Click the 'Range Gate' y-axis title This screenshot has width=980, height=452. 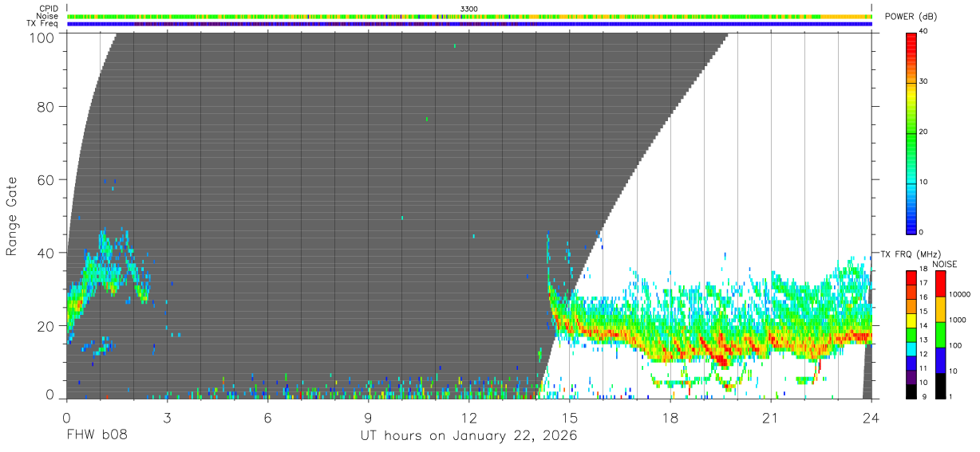[12, 216]
